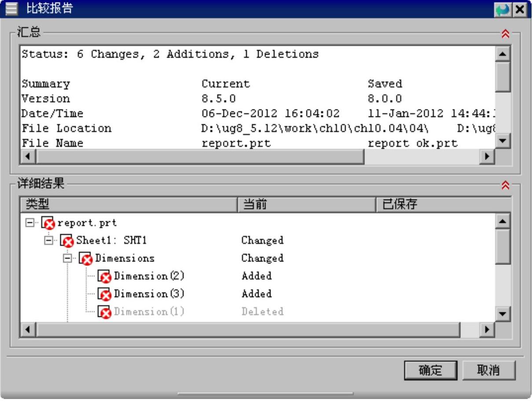Click the 已保存 column header

point(444,204)
